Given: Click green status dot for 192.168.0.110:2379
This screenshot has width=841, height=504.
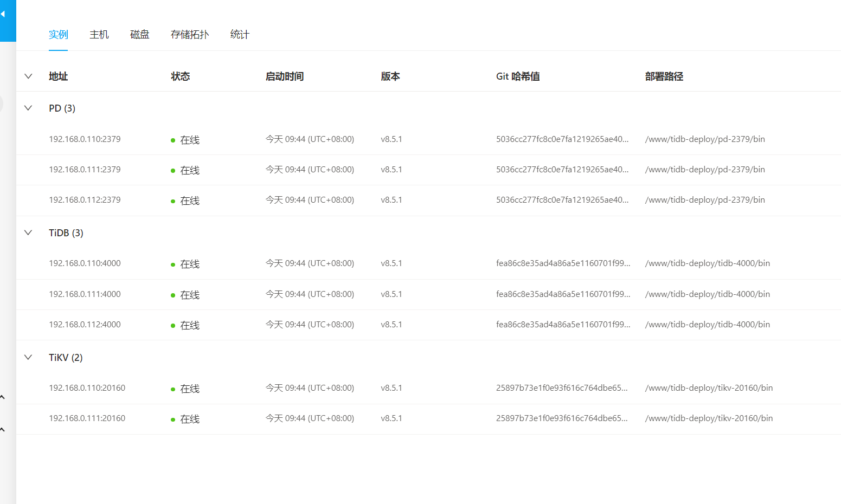Looking at the screenshot, I should tap(173, 140).
